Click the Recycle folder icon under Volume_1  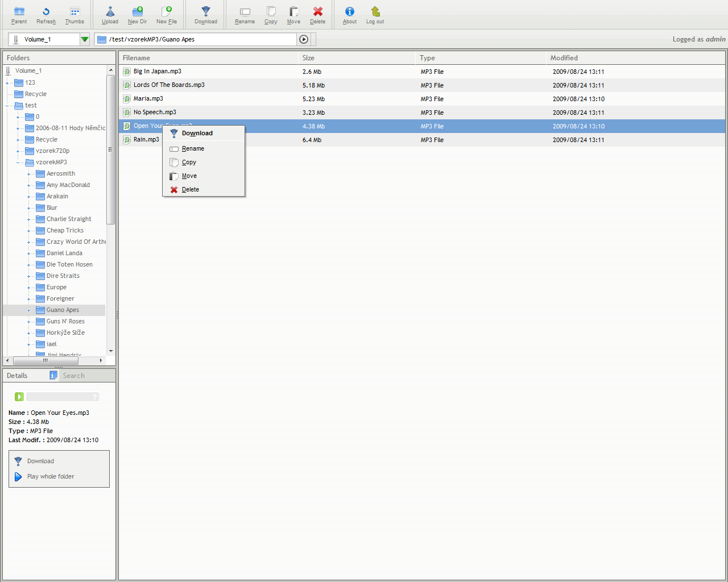tap(19, 94)
